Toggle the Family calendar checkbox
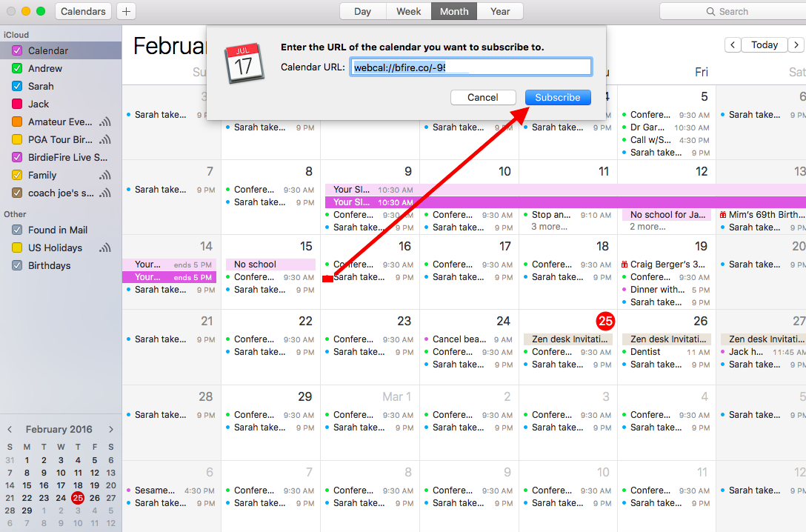Screen dimensions: 806x532 [x=17, y=176]
